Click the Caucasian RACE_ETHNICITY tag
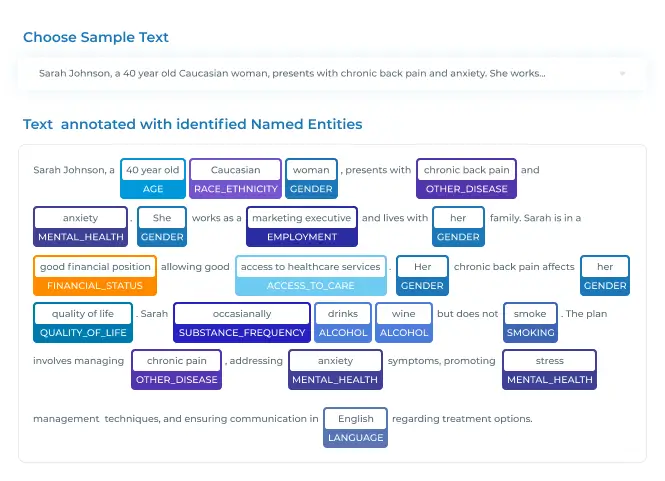 (x=235, y=179)
